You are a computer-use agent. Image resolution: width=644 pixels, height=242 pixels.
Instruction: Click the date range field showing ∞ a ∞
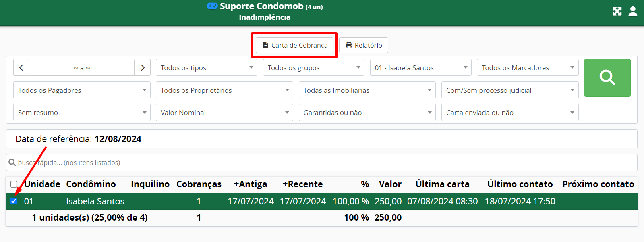(82, 68)
